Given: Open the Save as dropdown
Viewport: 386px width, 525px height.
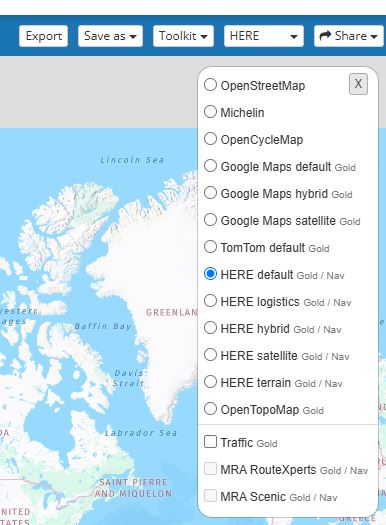Looking at the screenshot, I should pos(110,36).
